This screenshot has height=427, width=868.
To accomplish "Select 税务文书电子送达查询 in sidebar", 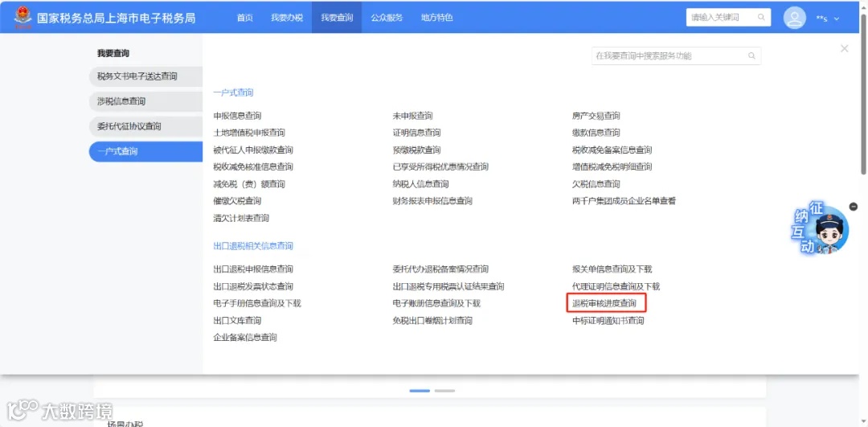I will point(145,76).
